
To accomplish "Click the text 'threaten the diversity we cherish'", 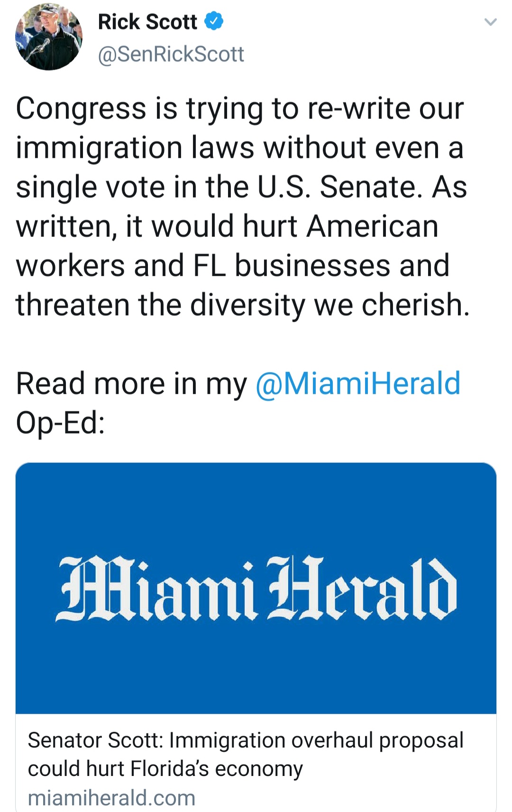I will [x=242, y=304].
